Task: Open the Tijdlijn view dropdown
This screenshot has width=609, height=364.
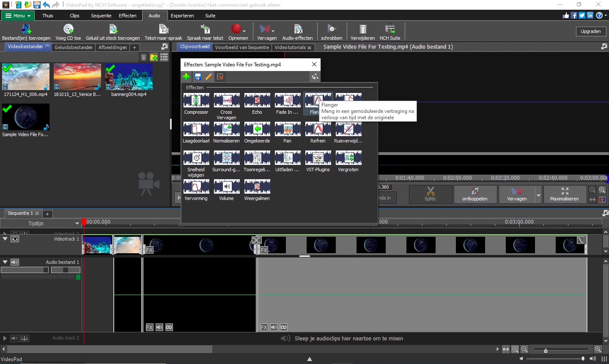Action: point(77,223)
